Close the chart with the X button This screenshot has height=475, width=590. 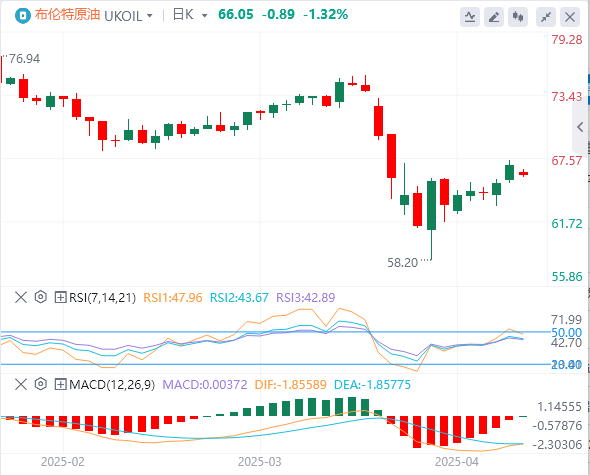pyautogui.click(x=570, y=17)
